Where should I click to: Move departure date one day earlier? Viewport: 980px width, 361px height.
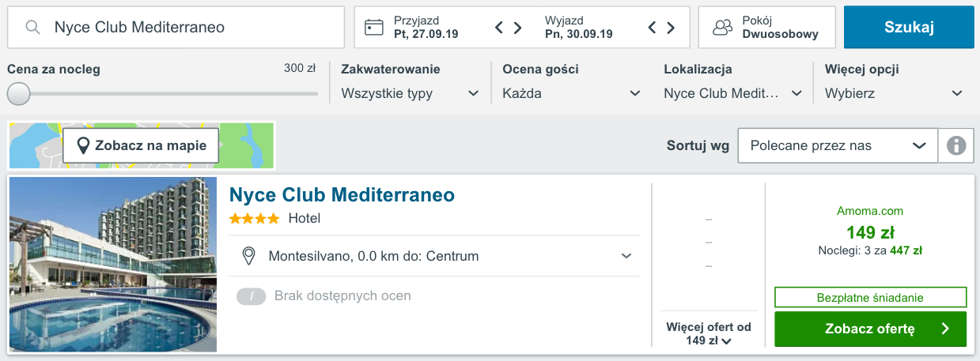[652, 28]
